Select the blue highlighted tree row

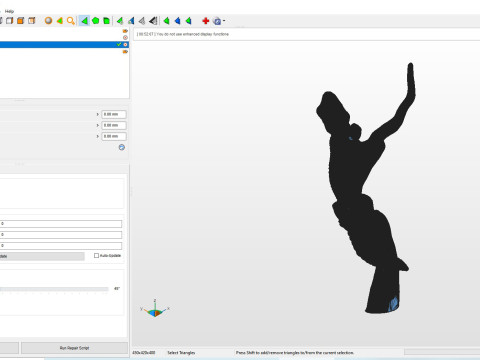coord(64,44)
